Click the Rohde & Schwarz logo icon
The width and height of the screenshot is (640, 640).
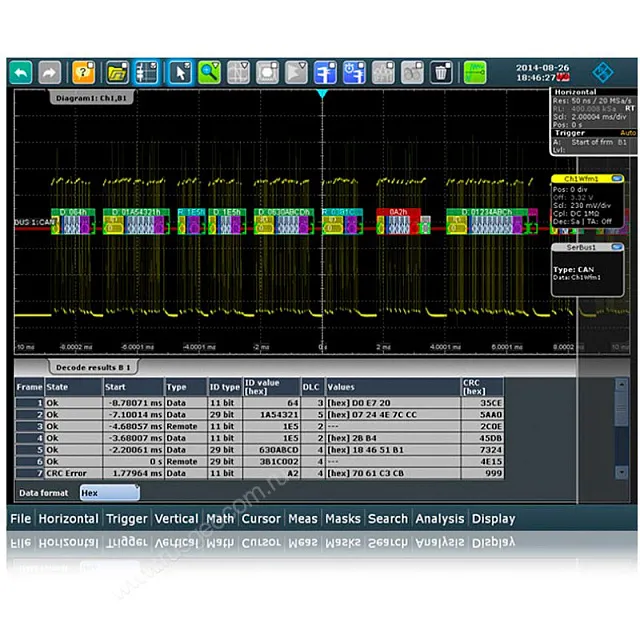(x=604, y=72)
